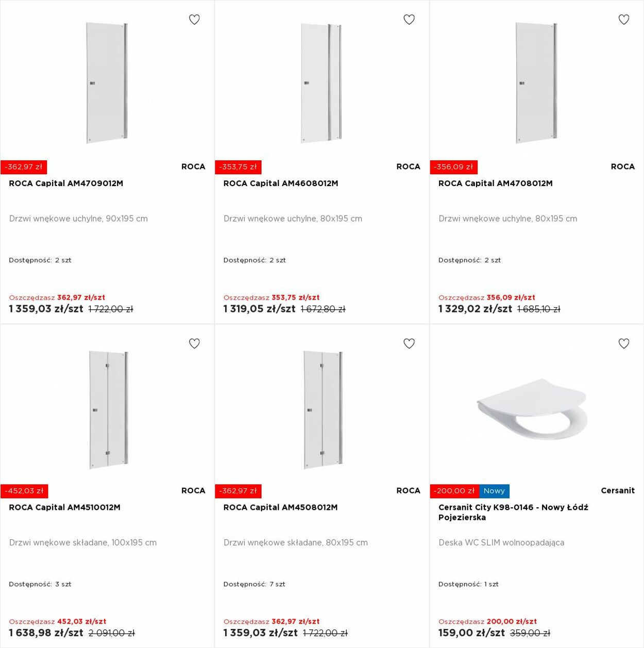
Task: Add ROCA Capital AM4709012M to favorites
Action: [194, 20]
